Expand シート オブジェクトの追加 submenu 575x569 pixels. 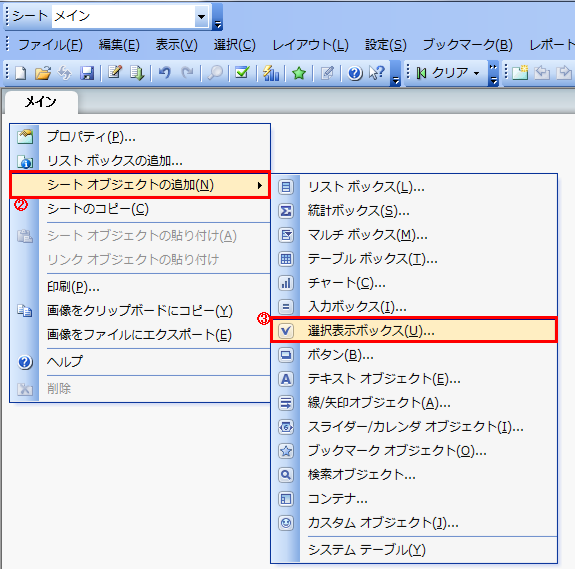point(140,185)
